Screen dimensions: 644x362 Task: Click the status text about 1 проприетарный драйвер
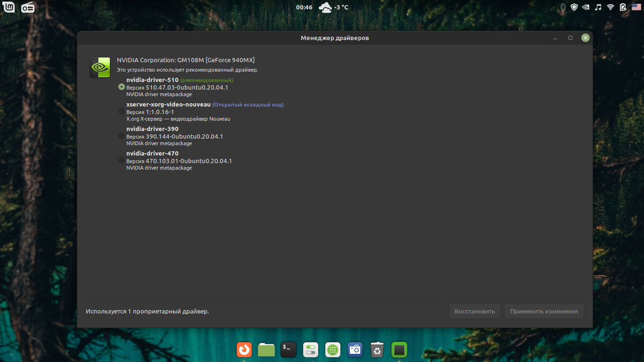point(148,311)
